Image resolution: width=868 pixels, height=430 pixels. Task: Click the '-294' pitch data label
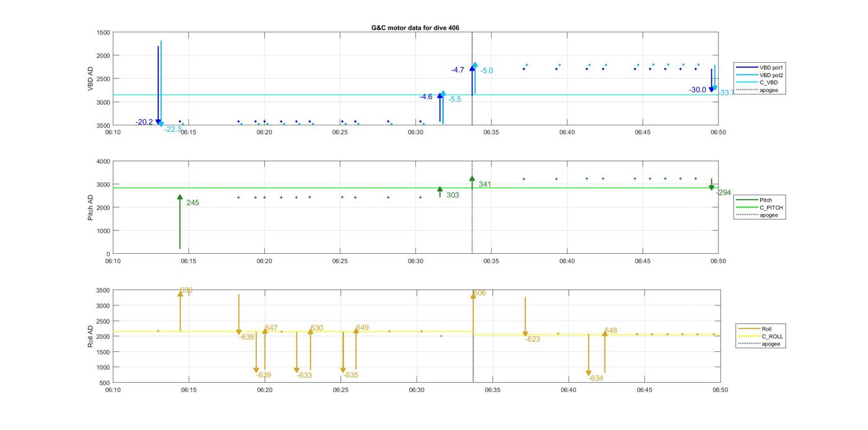click(723, 193)
